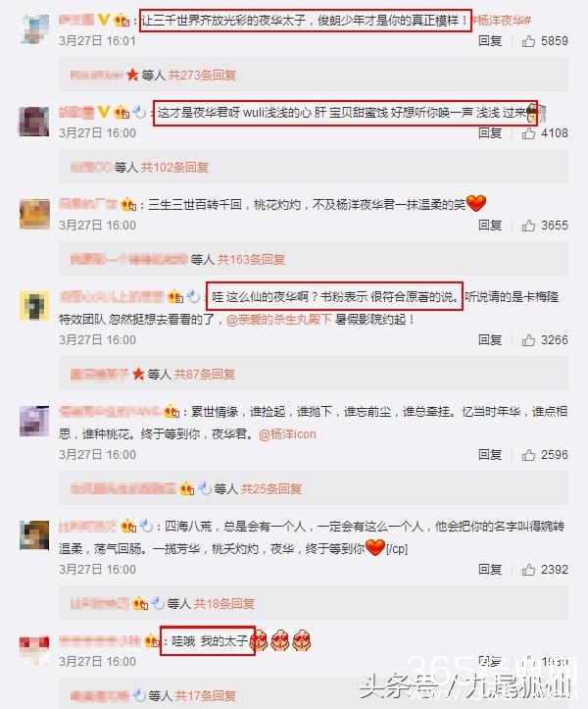This screenshot has width=588, height=709.
Task: Like the comment with 2596 likes
Action: click(528, 455)
